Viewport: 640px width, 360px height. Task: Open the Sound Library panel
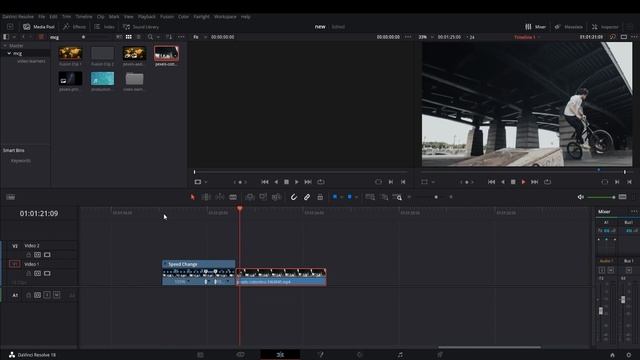[141, 27]
